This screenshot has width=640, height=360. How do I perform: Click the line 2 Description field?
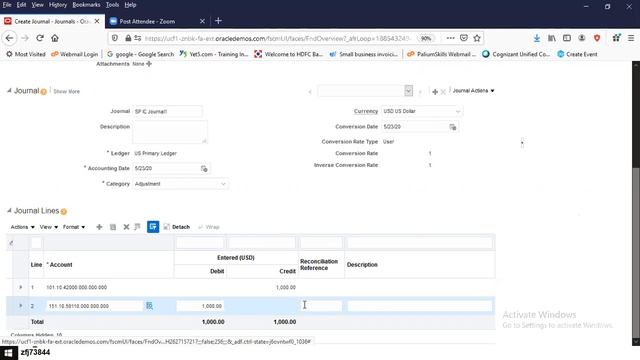(x=420, y=306)
